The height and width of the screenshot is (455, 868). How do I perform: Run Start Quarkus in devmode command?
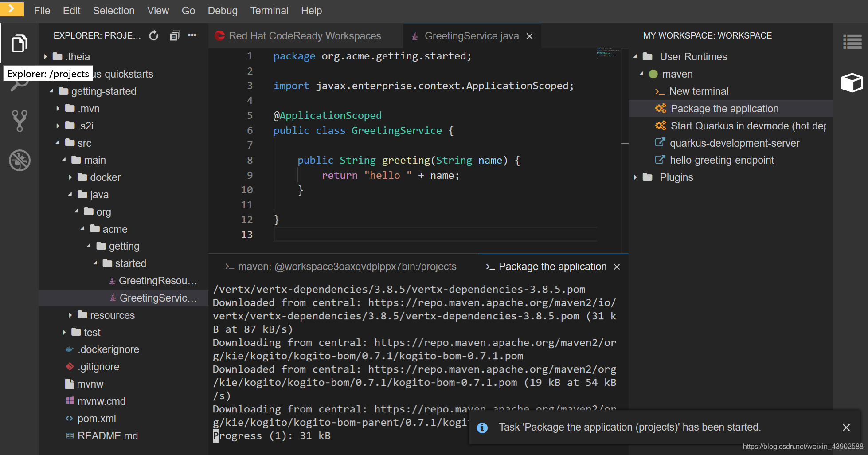(748, 126)
